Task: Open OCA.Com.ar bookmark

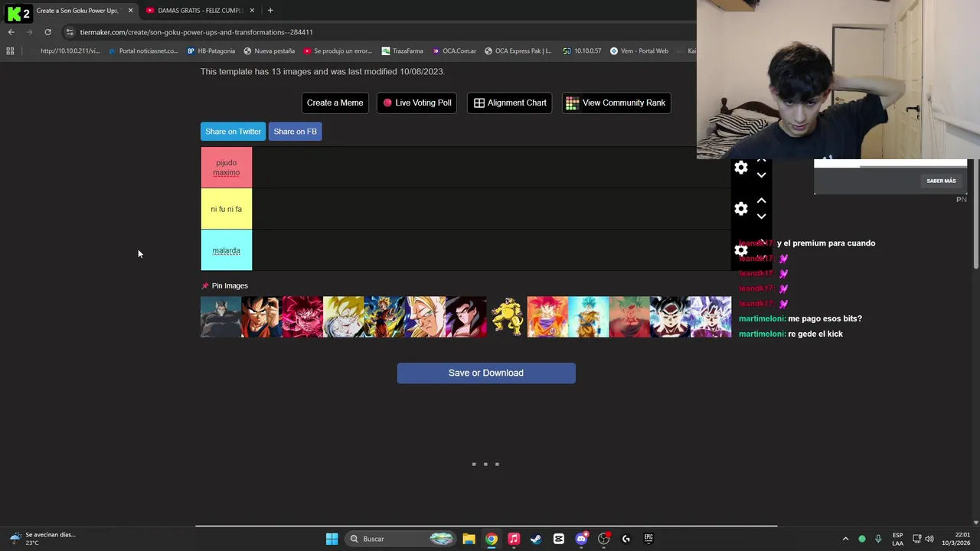Action: (454, 51)
